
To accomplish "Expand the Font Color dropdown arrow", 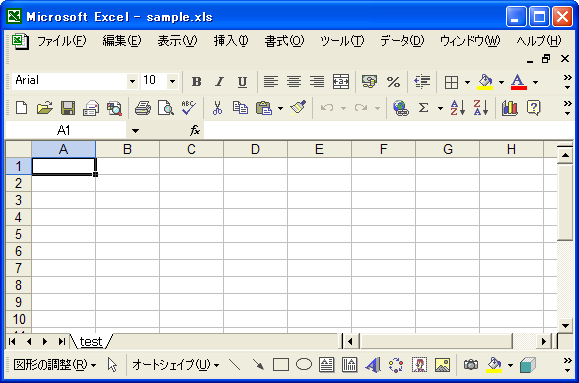I will pyautogui.click(x=535, y=82).
